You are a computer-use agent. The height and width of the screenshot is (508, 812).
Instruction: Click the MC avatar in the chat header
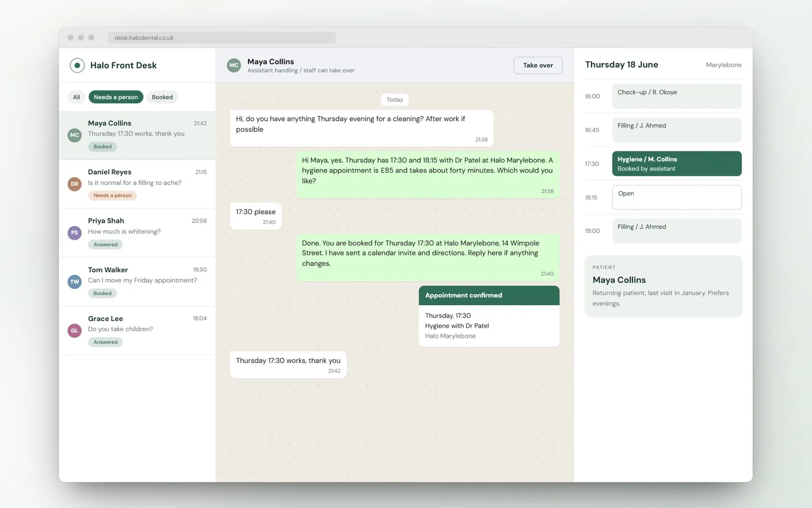pos(234,65)
